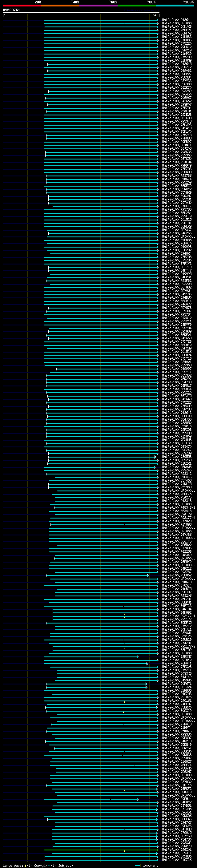Select label UniRef100_P42652
Screen dimensions: 197x868
pos(177,101)
